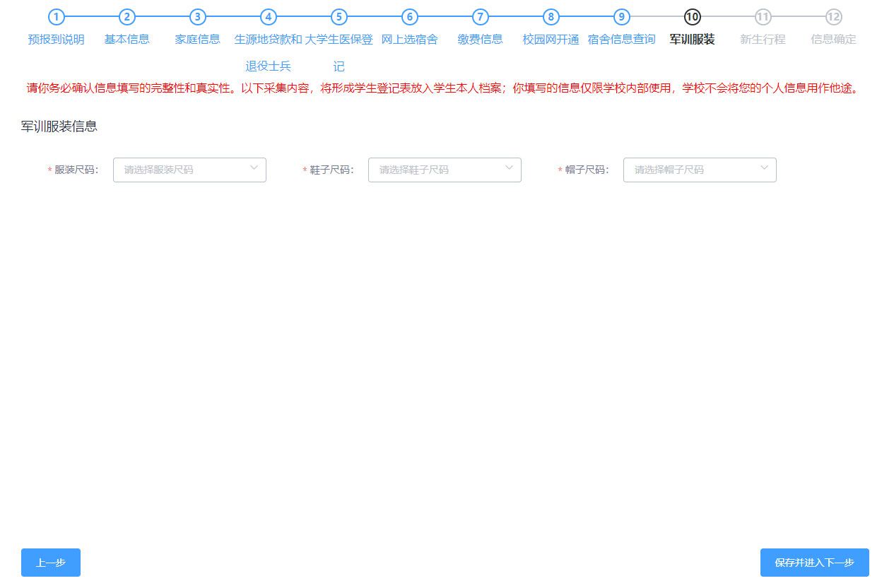The height and width of the screenshot is (588, 894).
Task: Click step 5 circle icon
Action: click(x=339, y=17)
